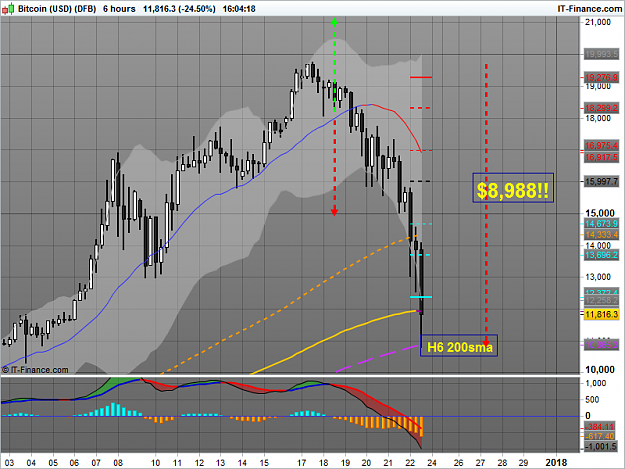The image size is (625, 469).
Task: Click date 13 on the time axis
Action: (220, 463)
